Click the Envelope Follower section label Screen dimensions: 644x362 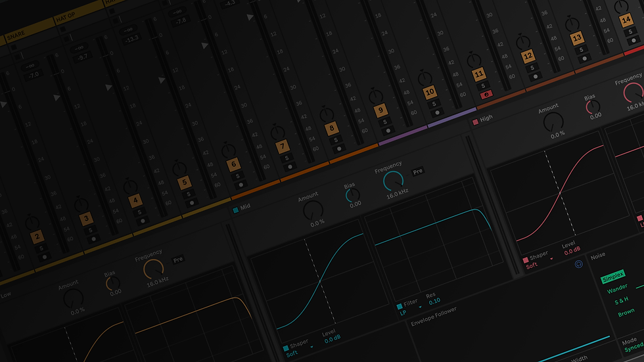434,317
